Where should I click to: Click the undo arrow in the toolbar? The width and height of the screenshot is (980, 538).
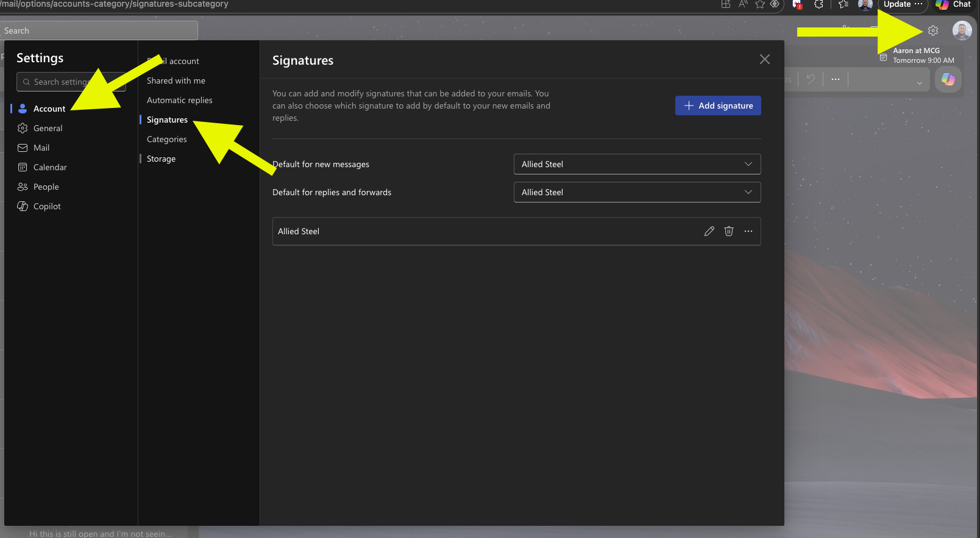point(811,79)
